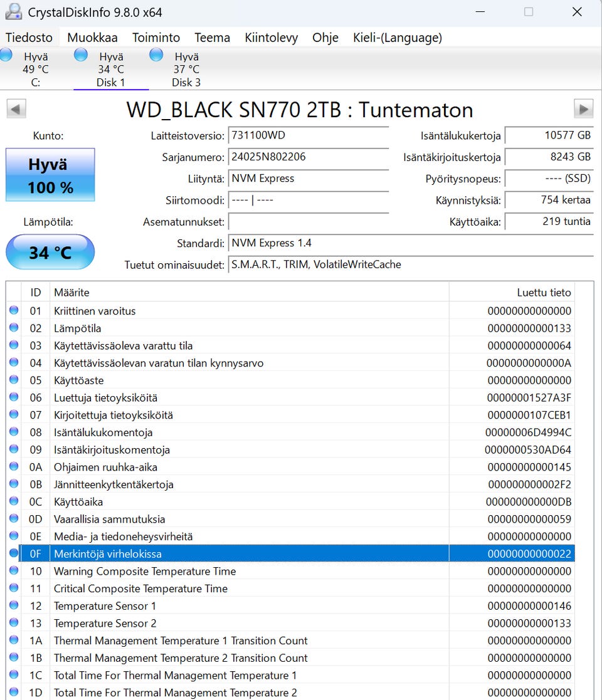The width and height of the screenshot is (602, 700).
Task: Click status dot for Thermal Management Temperature 2 Transition Count
Action: (14, 657)
